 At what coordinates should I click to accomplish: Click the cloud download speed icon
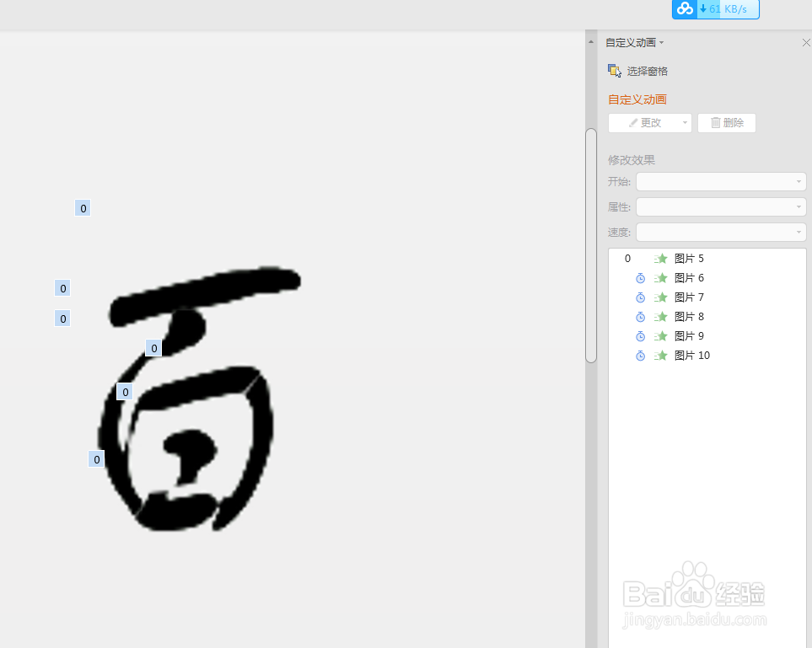(685, 8)
